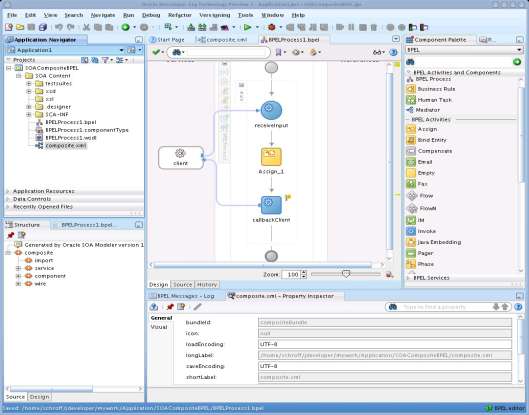Screen dimensions: 529x415
Task: Pick the Invoke activity in palette
Action: 421,231
